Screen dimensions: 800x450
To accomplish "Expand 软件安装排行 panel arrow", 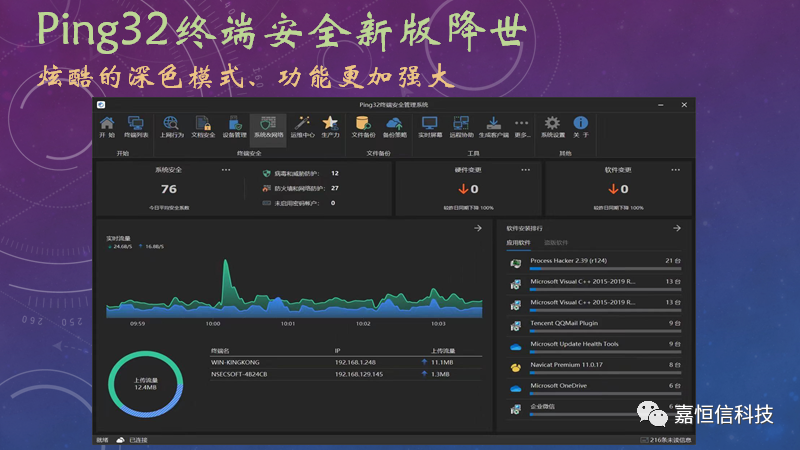I will [677, 228].
